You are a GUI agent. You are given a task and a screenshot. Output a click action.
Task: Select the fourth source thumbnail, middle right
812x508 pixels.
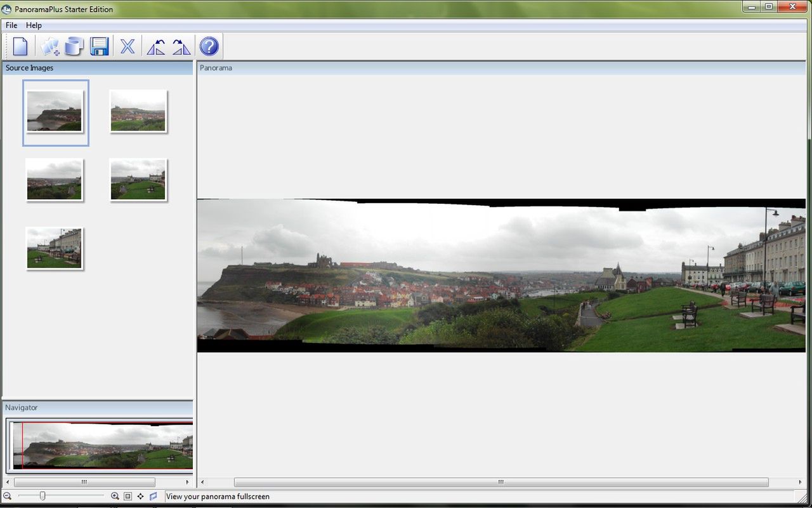(x=138, y=179)
